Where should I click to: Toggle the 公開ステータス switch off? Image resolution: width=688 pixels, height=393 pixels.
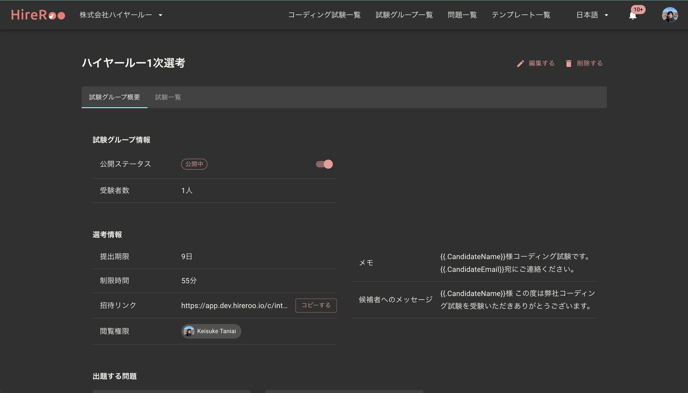pyautogui.click(x=324, y=164)
